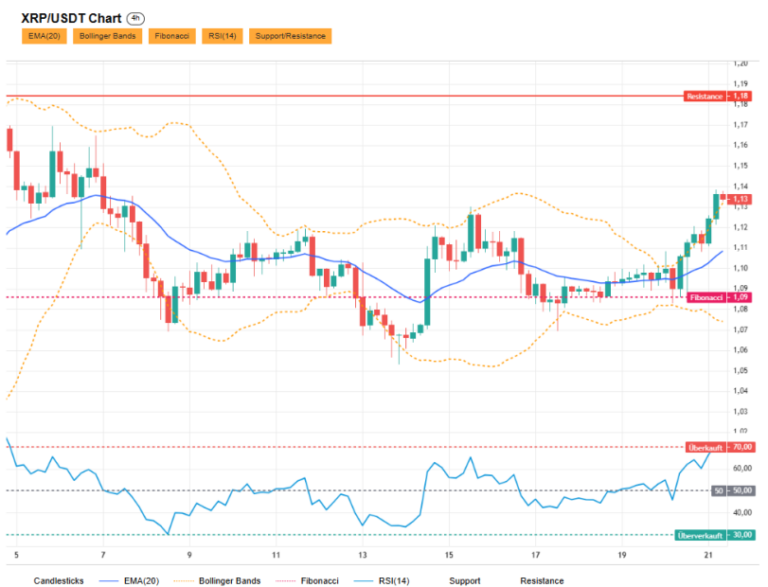Click the current price 1,13 tag
The width and height of the screenshot is (768, 587).
click(x=740, y=199)
